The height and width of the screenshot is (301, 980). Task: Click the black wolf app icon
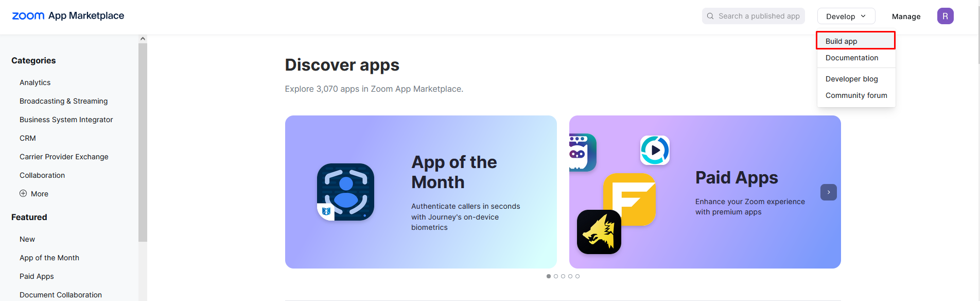click(x=599, y=231)
